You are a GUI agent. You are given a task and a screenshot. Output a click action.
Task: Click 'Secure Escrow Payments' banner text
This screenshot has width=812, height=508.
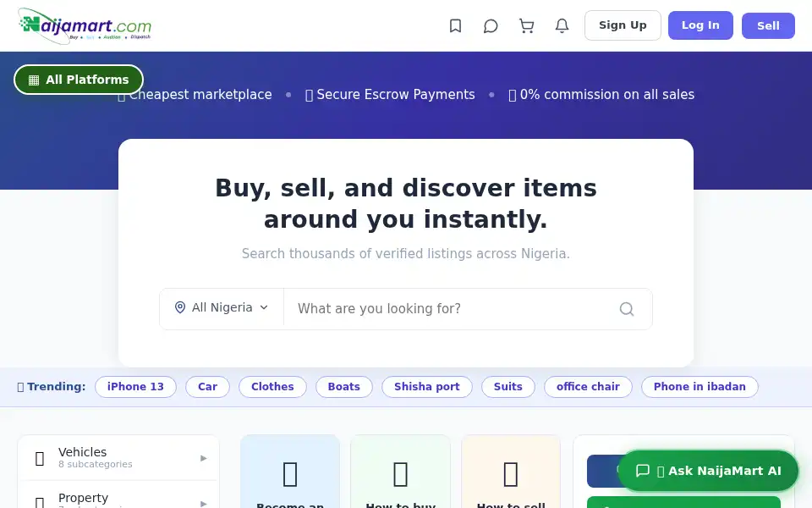tap(396, 94)
